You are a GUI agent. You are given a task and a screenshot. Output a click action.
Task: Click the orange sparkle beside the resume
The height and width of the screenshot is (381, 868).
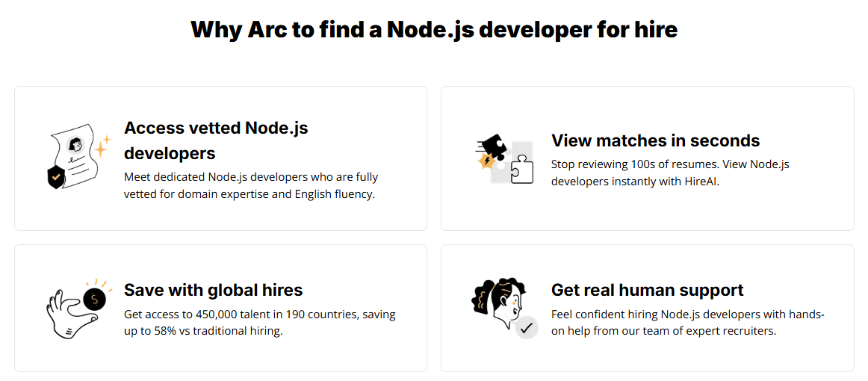101,145
